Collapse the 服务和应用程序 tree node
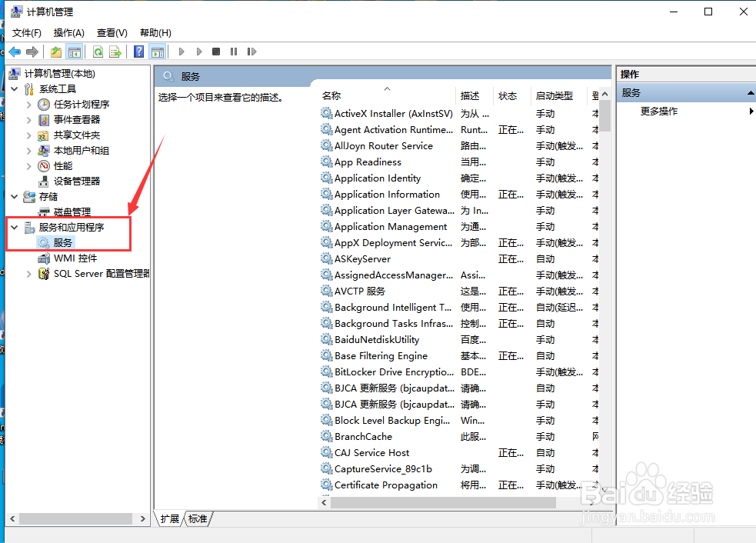The image size is (756, 543). click(15, 227)
